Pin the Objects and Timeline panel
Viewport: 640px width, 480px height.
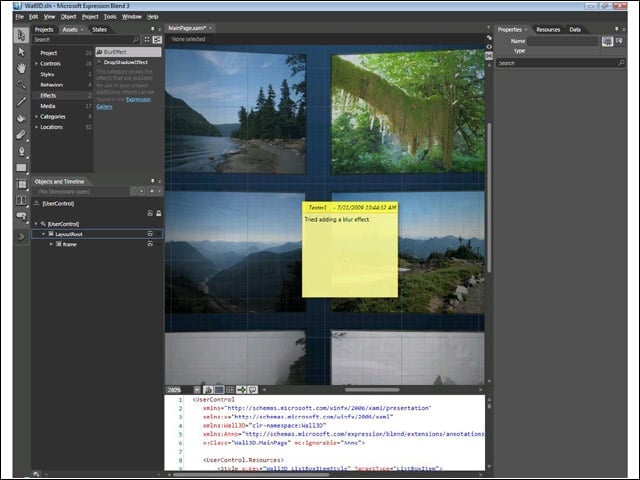[153, 181]
